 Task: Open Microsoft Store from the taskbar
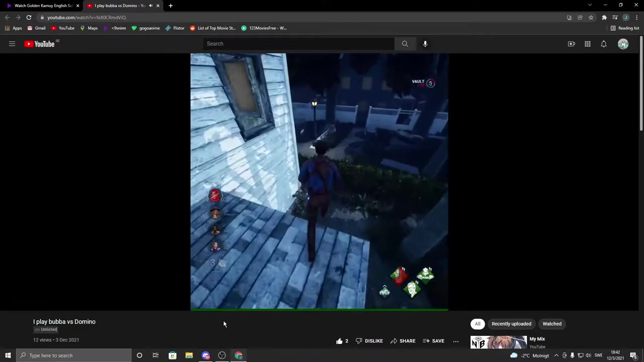[x=173, y=355]
